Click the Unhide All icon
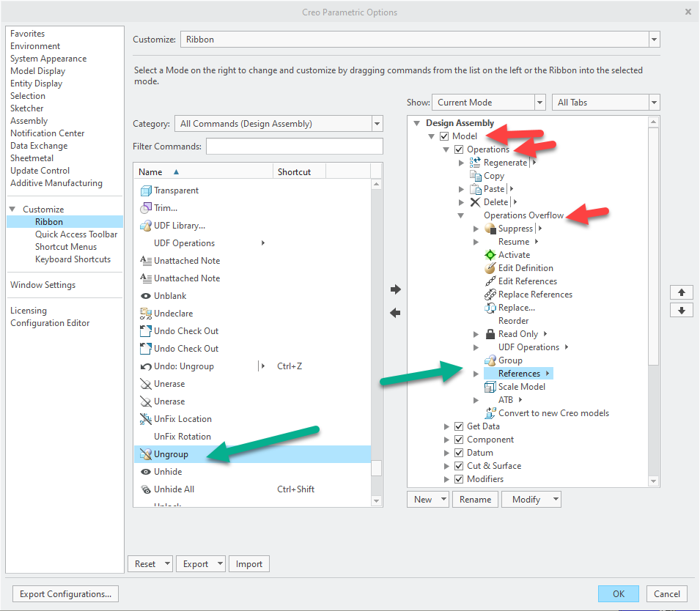Screen dimensions: 700x611 click(146, 489)
